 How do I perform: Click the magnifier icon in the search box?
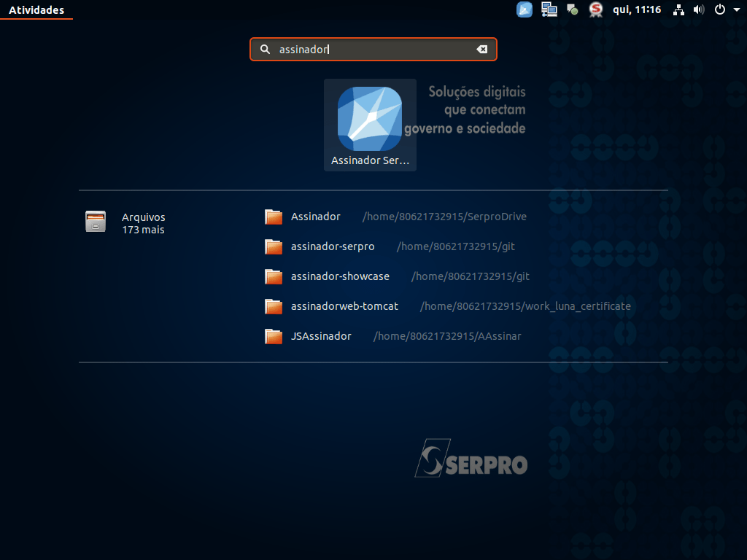click(x=265, y=49)
